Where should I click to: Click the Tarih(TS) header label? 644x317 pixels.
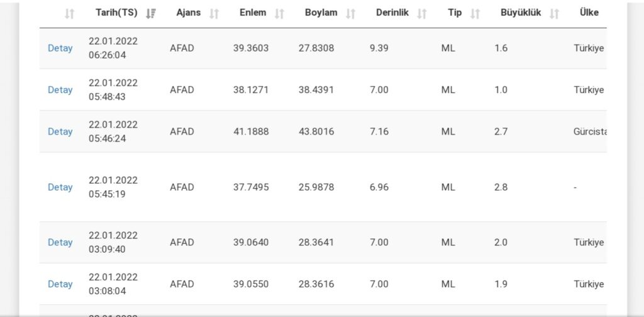(116, 13)
